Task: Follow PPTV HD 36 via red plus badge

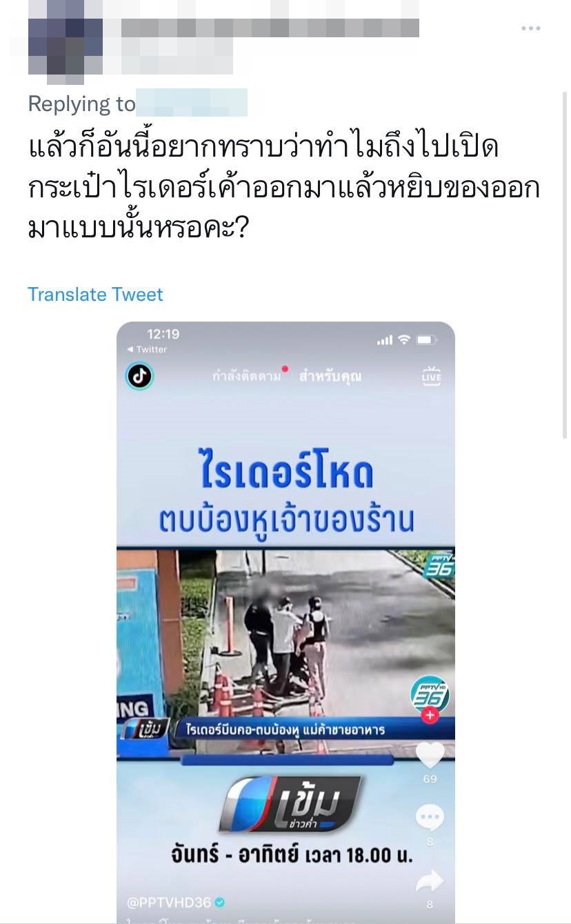Action: 430,715
